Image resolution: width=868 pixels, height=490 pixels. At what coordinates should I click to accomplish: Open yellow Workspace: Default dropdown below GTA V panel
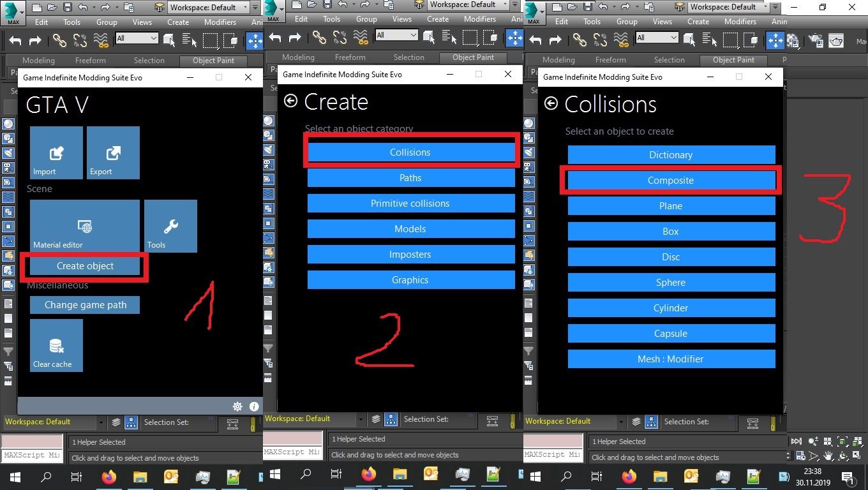pyautogui.click(x=54, y=422)
